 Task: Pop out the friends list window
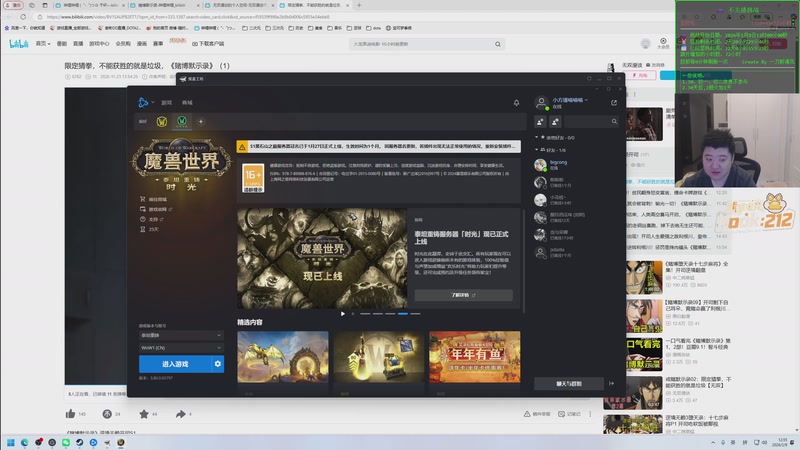(614, 103)
